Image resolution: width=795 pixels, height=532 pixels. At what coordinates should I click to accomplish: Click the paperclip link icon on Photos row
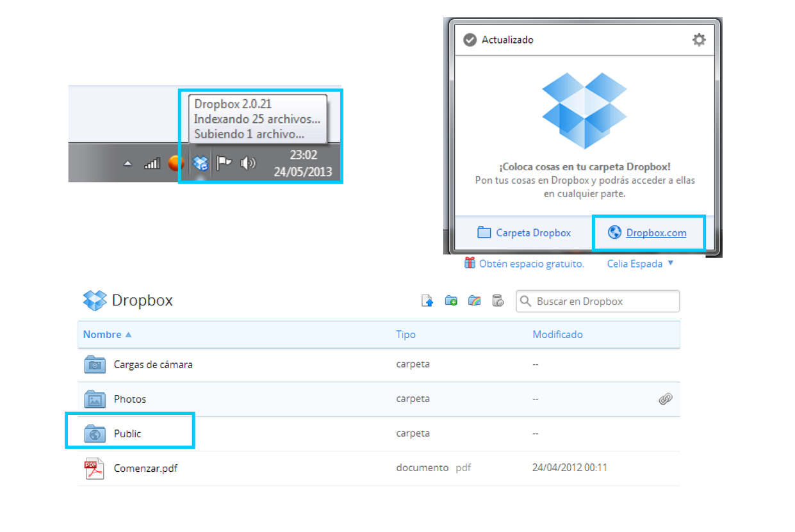pos(666,399)
